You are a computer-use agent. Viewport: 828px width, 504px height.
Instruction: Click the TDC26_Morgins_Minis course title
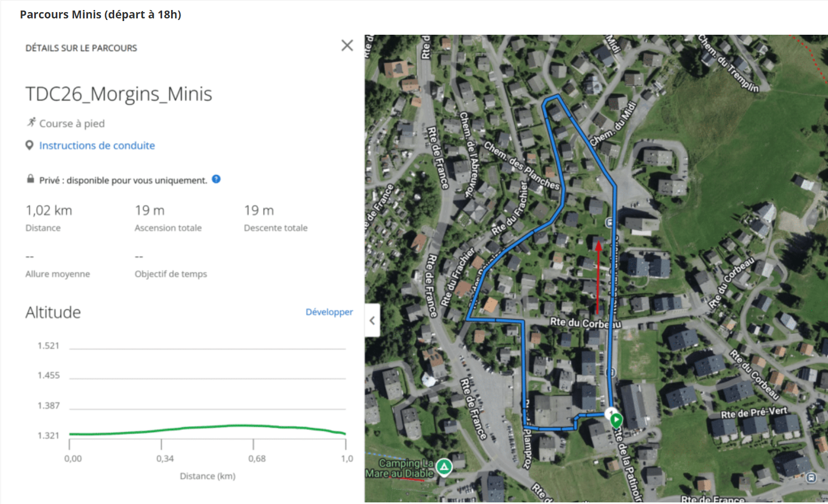coord(119,94)
